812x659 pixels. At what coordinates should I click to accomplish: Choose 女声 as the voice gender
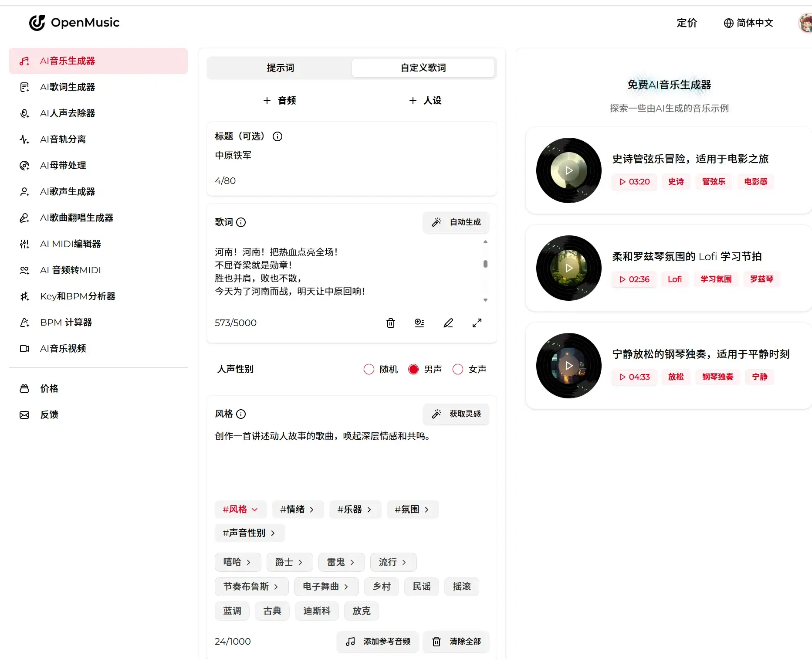(x=458, y=369)
